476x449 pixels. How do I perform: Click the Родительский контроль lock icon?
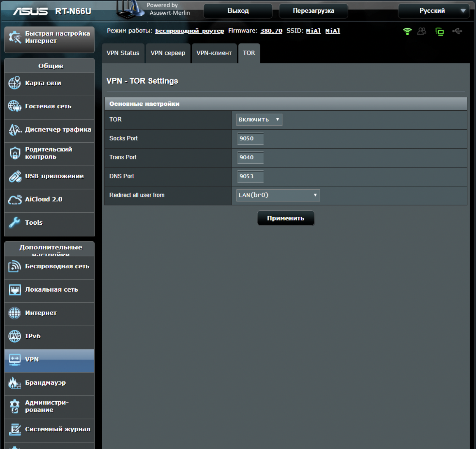pos(15,153)
